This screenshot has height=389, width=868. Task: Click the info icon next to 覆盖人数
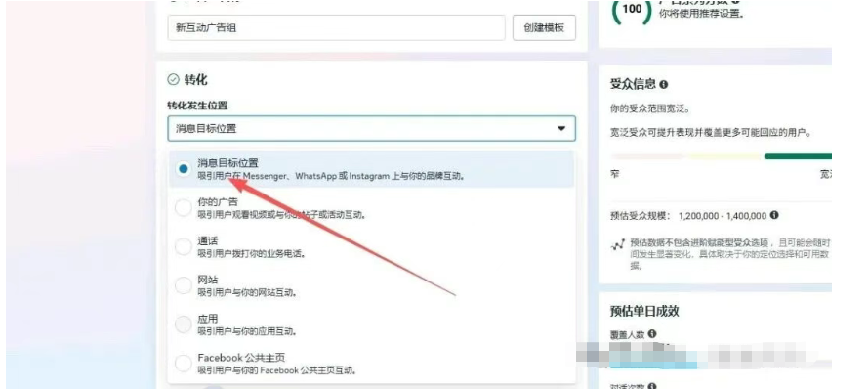coord(652,334)
